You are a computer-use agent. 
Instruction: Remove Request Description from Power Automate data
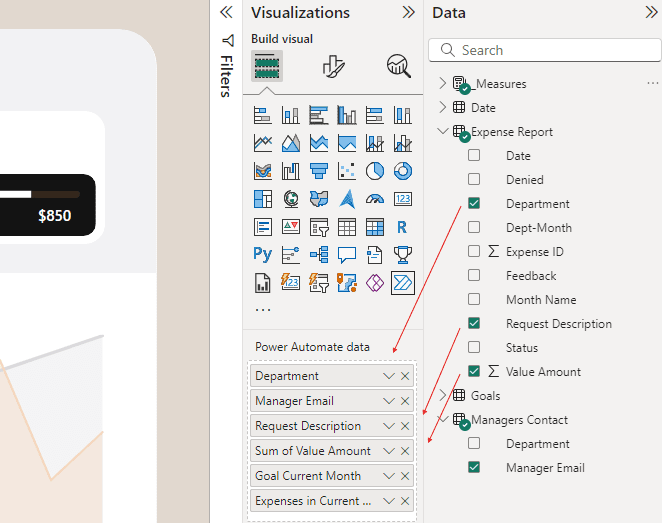point(405,426)
